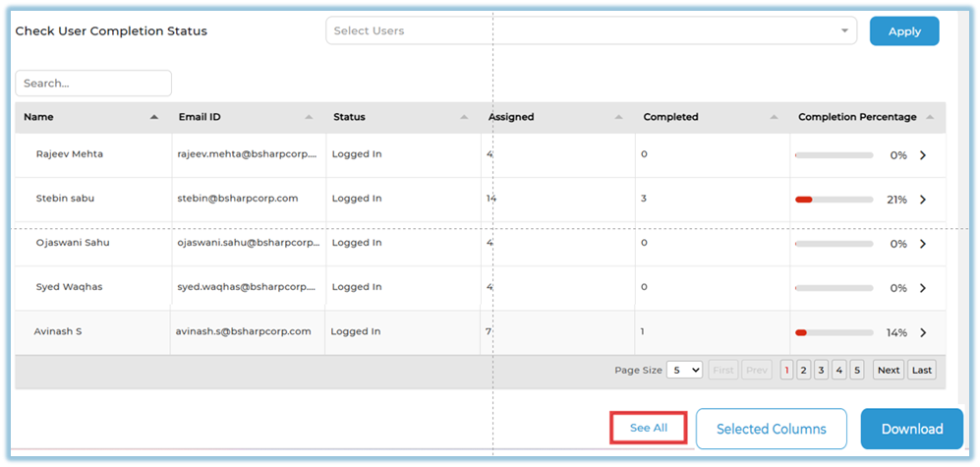Viewport: 980px width, 467px height.
Task: Expand Stebin sabu row details arrow
Action: click(922, 200)
